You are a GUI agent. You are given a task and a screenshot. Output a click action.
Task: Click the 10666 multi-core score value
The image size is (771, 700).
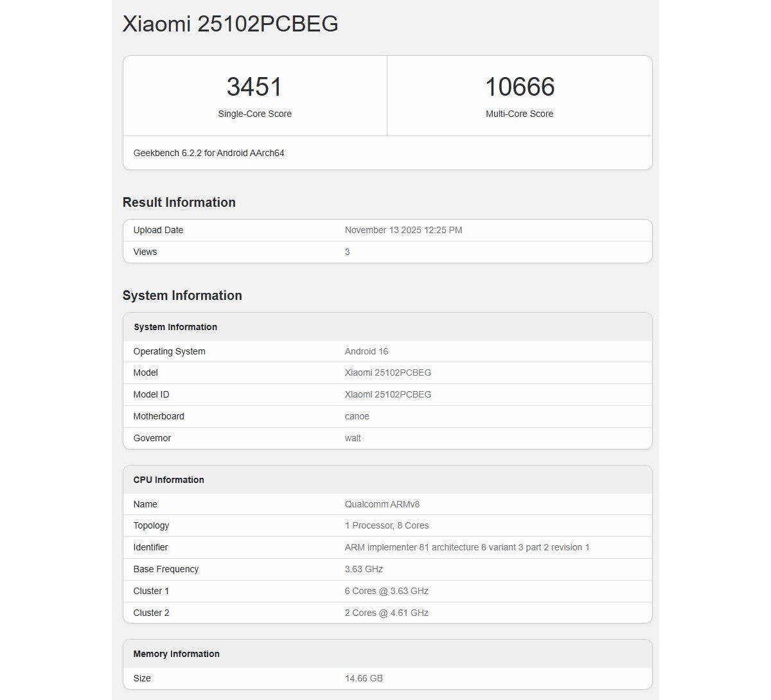[x=519, y=87]
